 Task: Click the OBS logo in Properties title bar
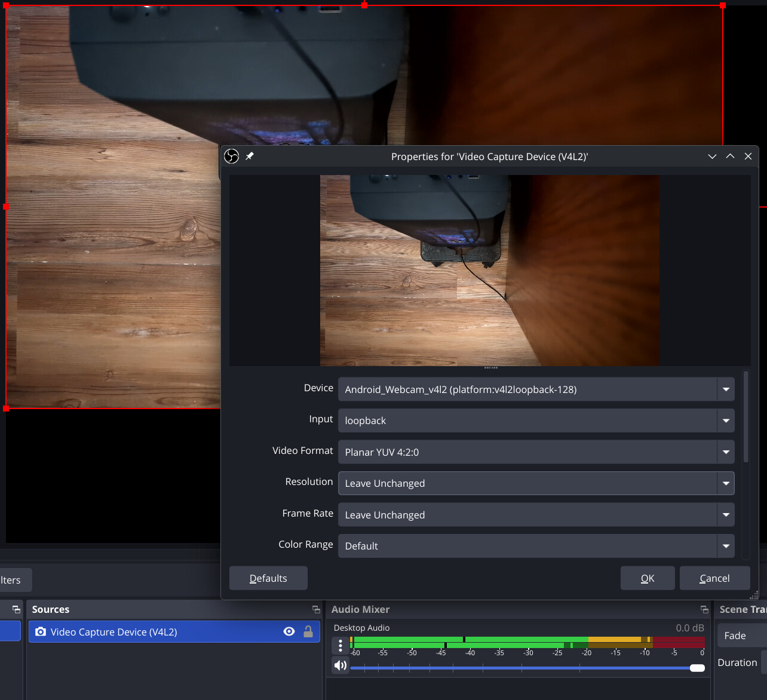[x=231, y=156]
